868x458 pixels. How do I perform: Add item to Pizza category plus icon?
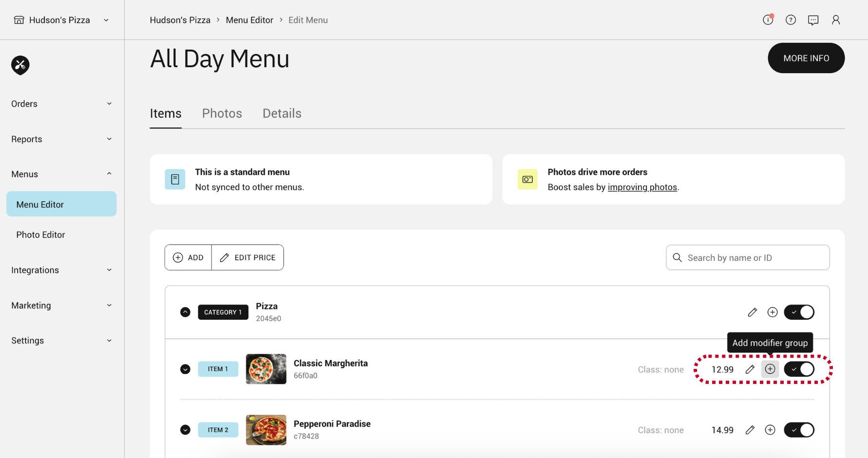click(773, 312)
